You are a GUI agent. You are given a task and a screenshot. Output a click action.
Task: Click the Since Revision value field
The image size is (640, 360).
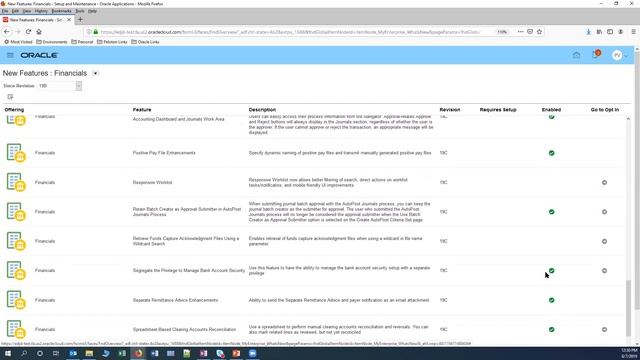tap(57, 86)
